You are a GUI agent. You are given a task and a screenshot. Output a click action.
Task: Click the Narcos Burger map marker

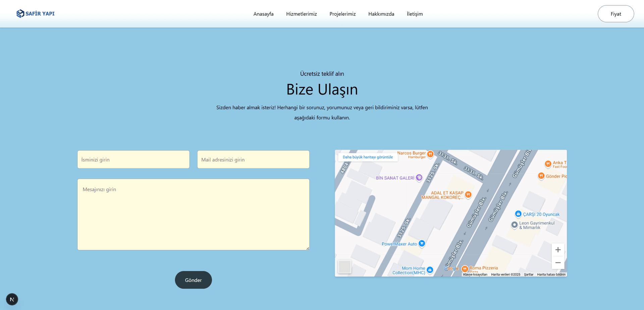(x=431, y=153)
